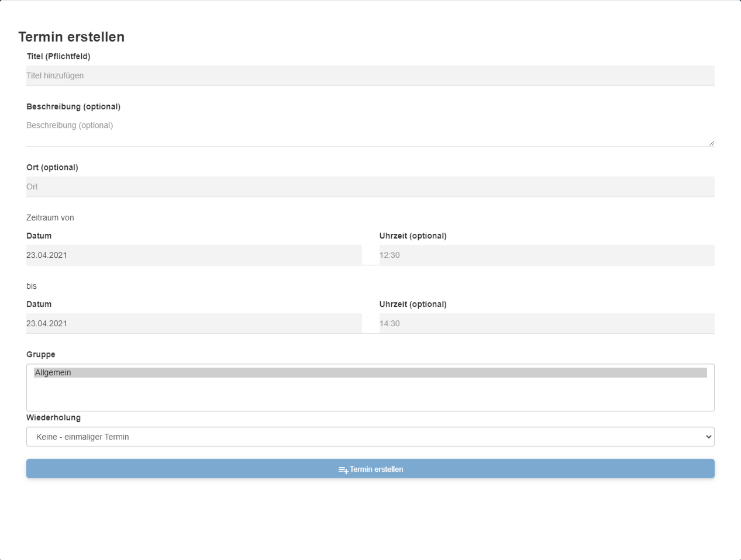
Task: Click the "Beschreibung (optional)" label
Action: coord(73,107)
